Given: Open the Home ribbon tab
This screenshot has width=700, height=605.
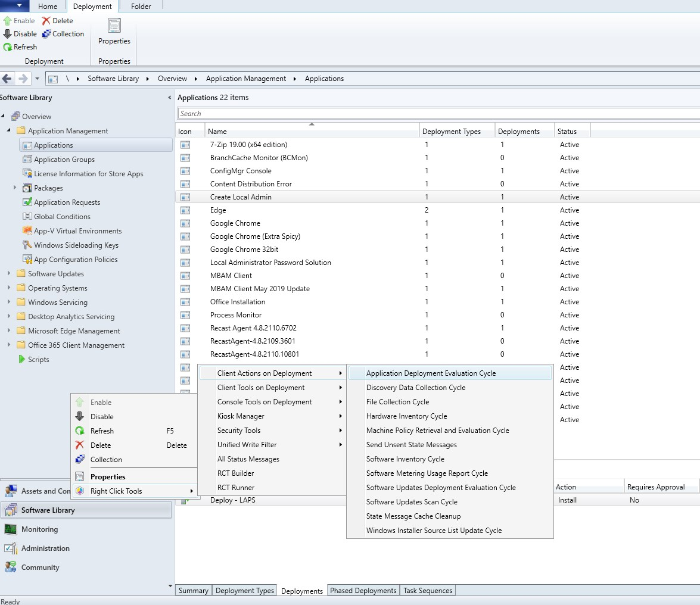Looking at the screenshot, I should pos(48,7).
